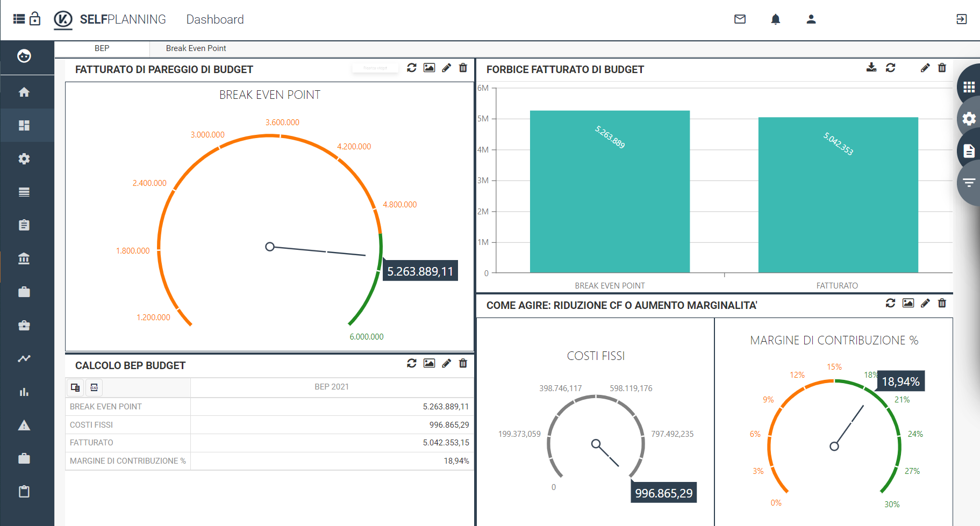Click the 5.263.889,11 gauge value label
This screenshot has width=980, height=526.
tap(420, 271)
